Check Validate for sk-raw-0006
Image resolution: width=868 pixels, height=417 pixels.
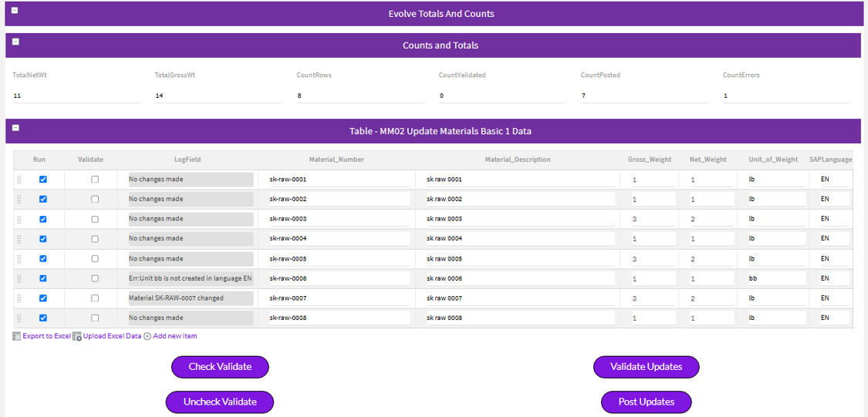click(x=95, y=278)
